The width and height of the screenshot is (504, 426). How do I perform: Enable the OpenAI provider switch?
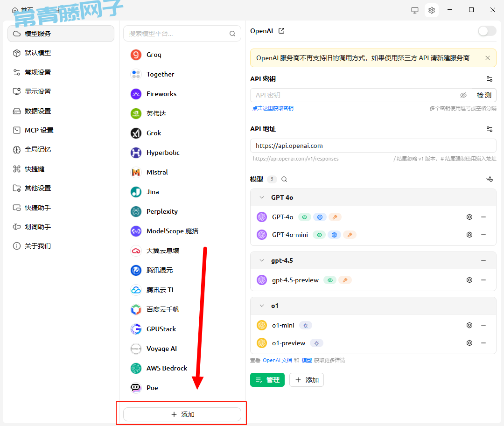(x=487, y=31)
